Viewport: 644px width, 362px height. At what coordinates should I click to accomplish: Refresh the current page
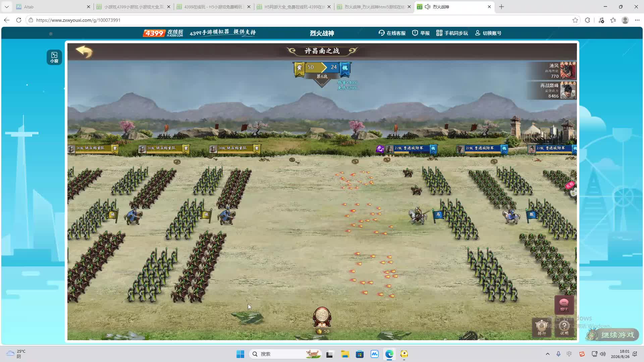pos(19,20)
